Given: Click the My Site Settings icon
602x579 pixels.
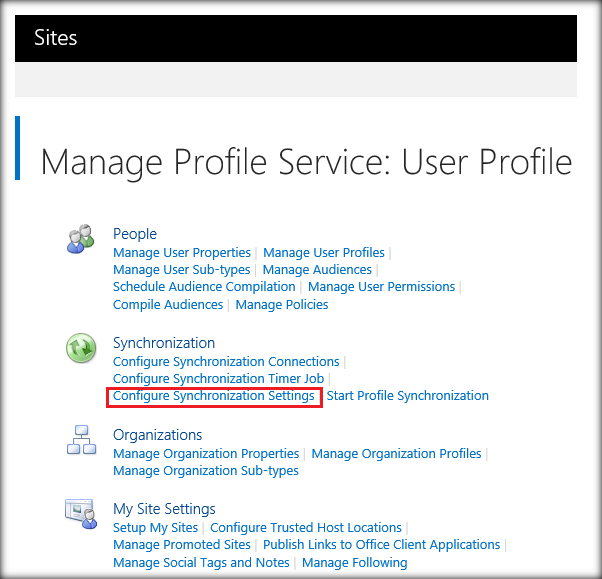Looking at the screenshot, I should 81,514.
